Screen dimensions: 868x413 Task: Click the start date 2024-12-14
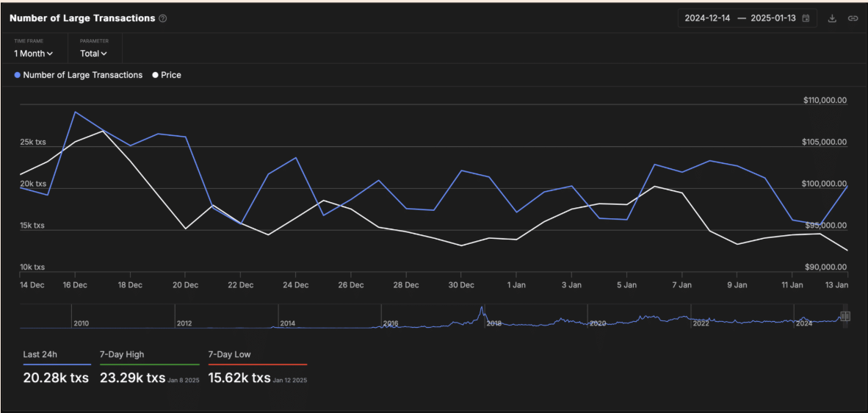pyautogui.click(x=707, y=18)
